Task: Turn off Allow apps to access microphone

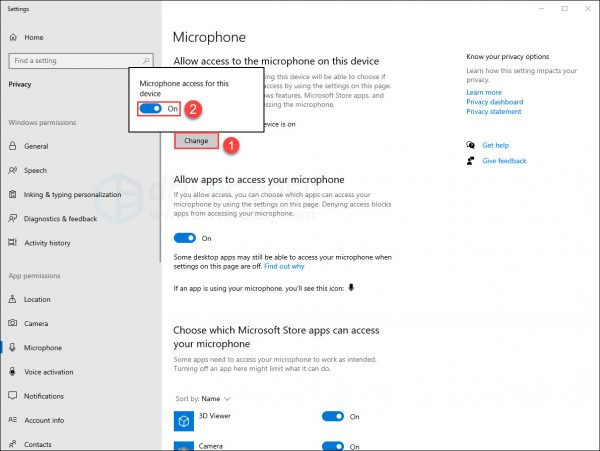Action: pyautogui.click(x=185, y=238)
